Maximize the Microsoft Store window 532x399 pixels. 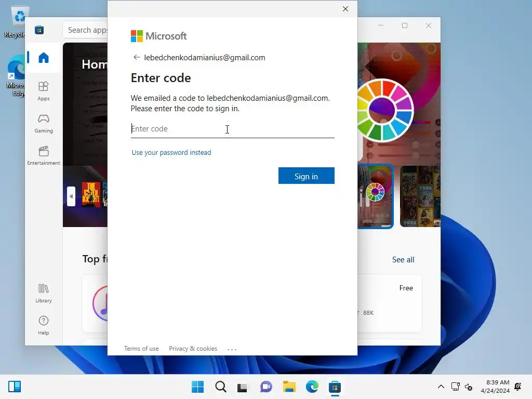[405, 25]
